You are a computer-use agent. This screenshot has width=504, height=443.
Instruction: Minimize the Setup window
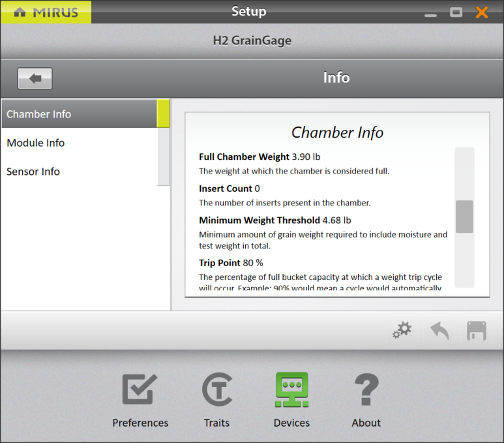click(430, 13)
